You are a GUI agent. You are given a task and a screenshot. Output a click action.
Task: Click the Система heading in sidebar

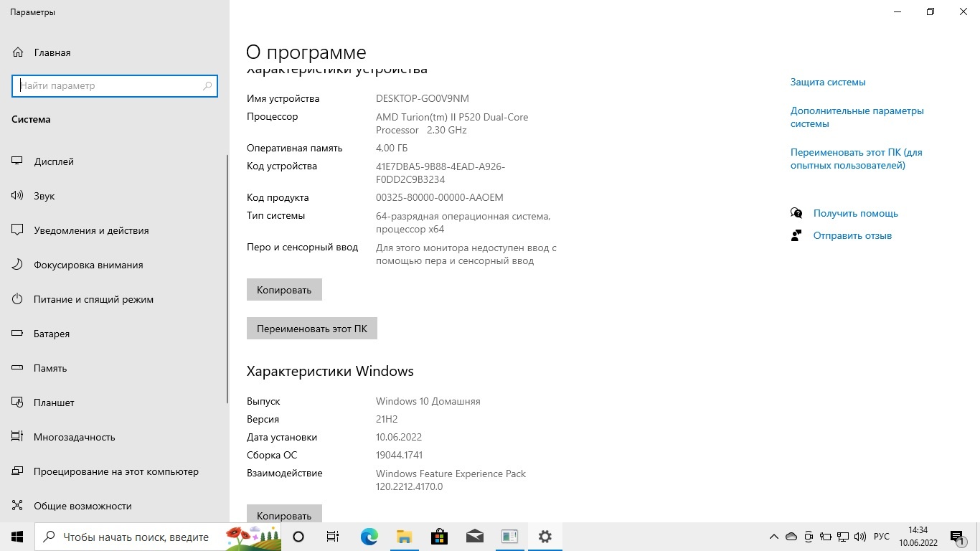click(x=31, y=119)
